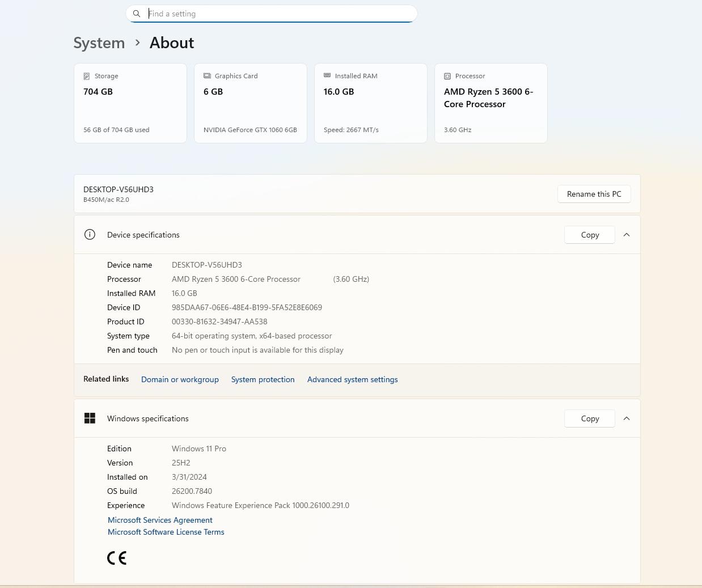The image size is (702, 588).
Task: Click the (3.60 GHz) processor speed
Action: click(351, 279)
